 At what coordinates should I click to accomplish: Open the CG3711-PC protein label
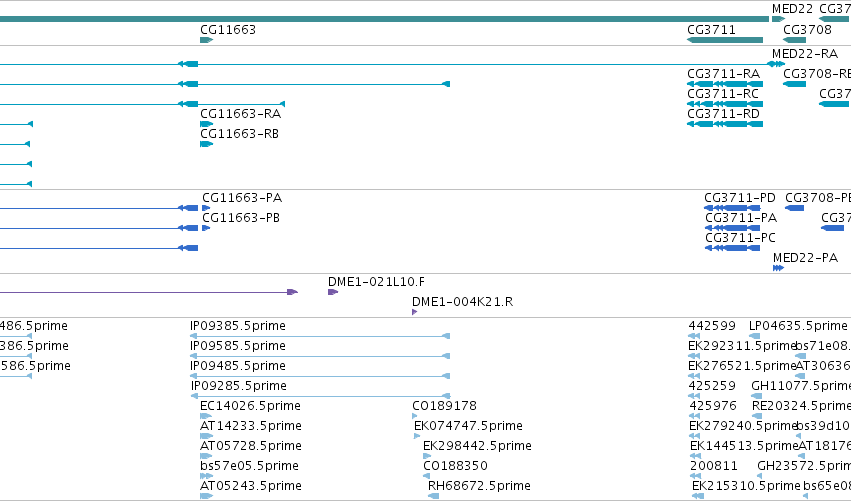[x=740, y=238]
